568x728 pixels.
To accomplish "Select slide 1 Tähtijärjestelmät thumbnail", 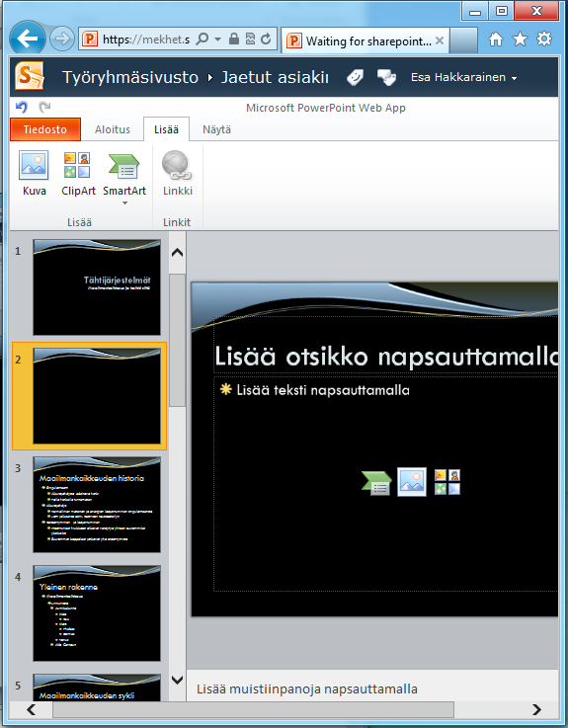I will coord(97,286).
